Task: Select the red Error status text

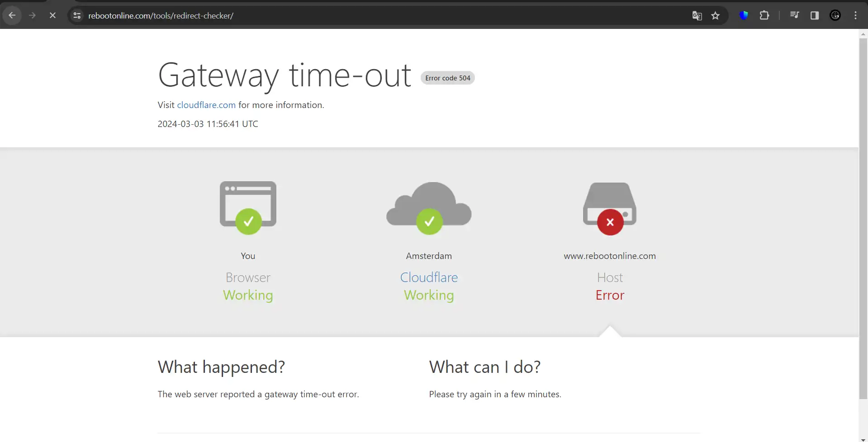Action: tap(610, 295)
